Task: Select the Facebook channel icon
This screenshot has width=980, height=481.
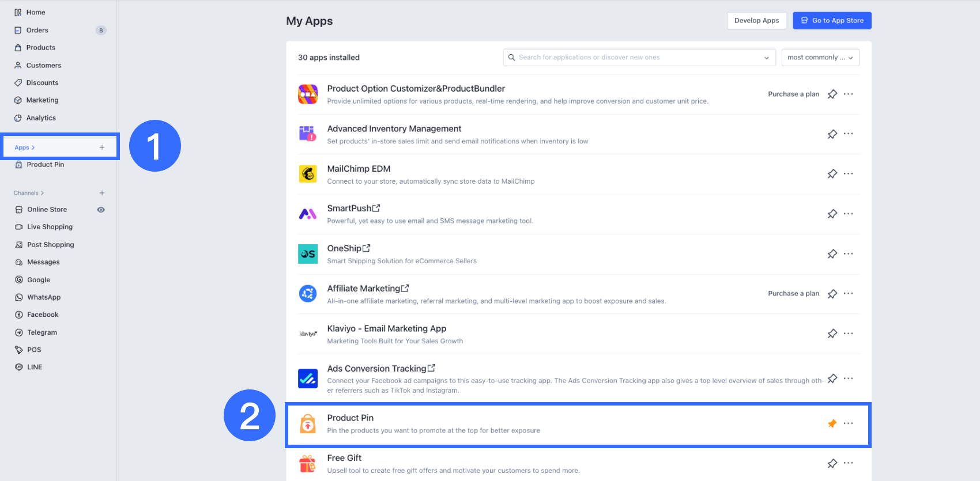Action: click(x=19, y=314)
